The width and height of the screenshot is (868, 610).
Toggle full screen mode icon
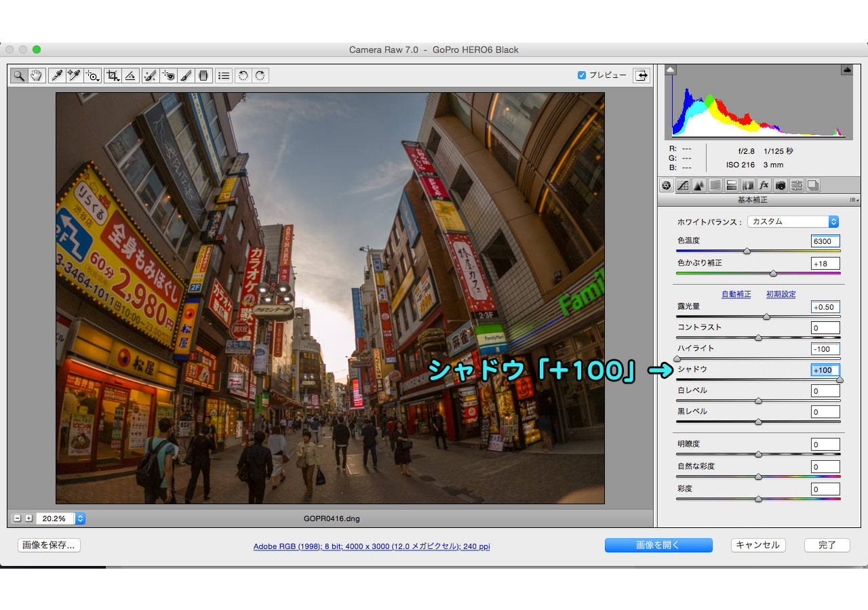[641, 75]
